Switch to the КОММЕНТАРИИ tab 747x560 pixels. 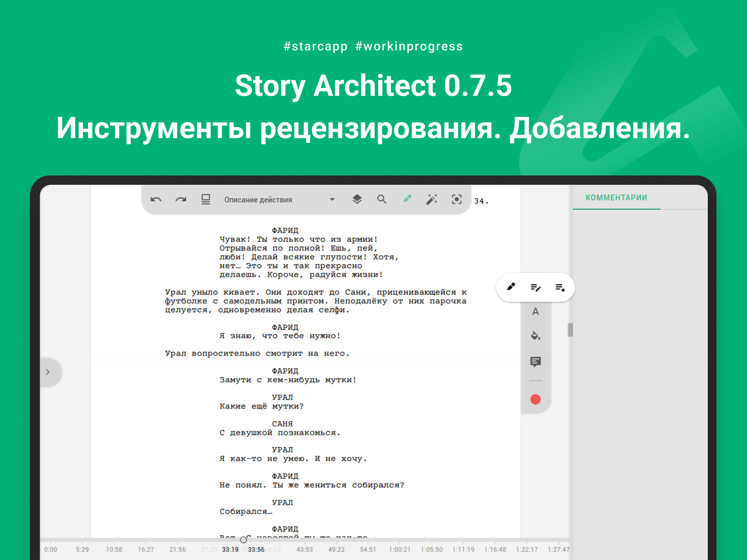click(616, 198)
